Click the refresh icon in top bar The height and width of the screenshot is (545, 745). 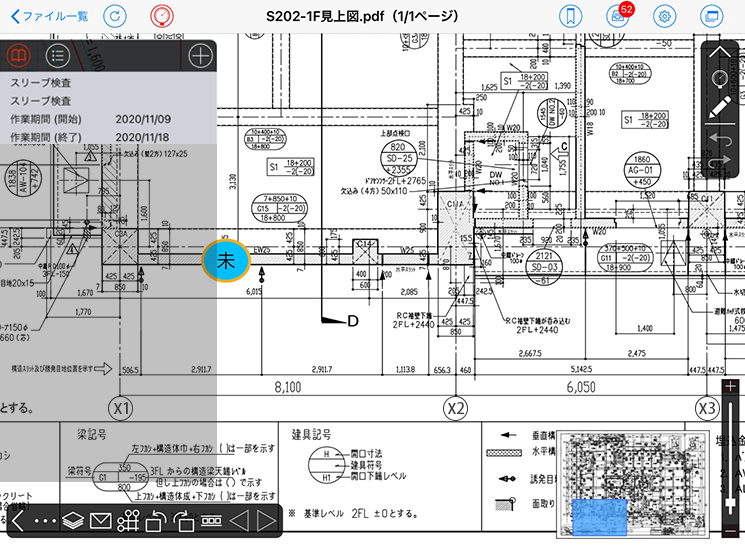(116, 16)
